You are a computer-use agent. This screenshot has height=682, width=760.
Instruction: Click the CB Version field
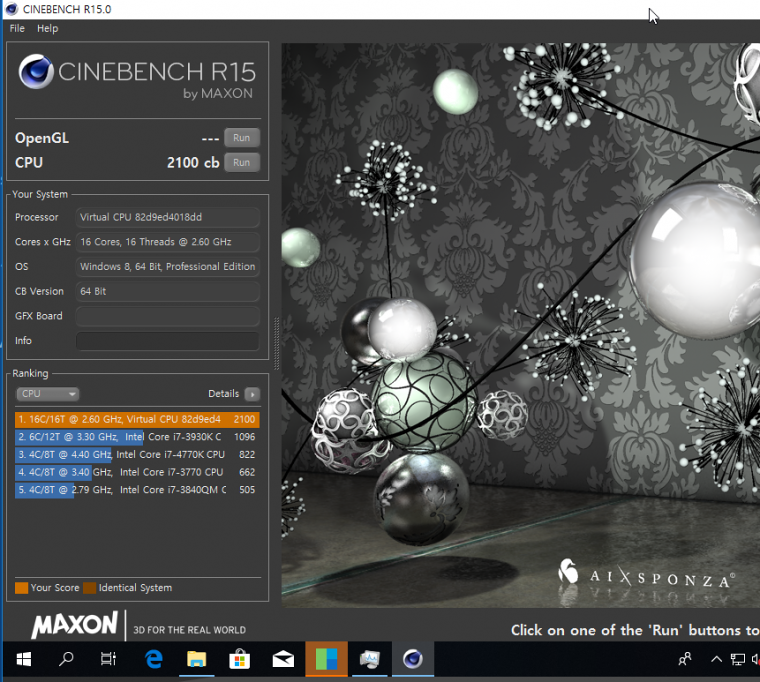pyautogui.click(x=167, y=291)
